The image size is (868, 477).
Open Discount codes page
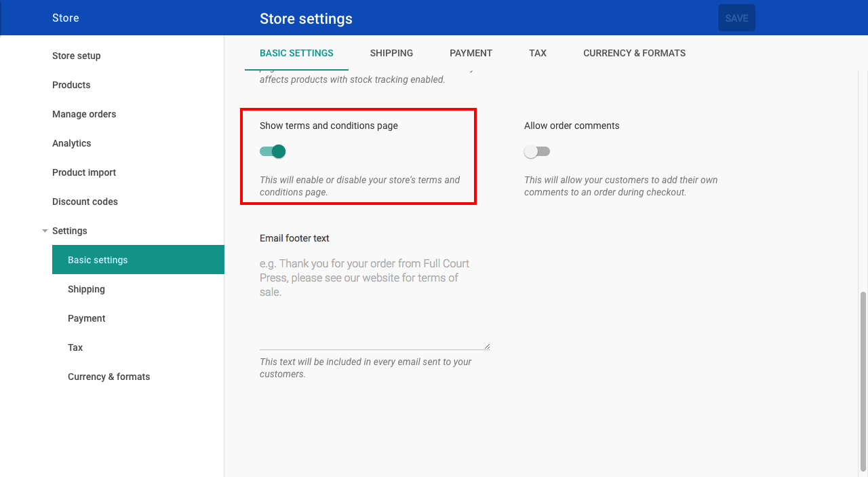point(85,202)
